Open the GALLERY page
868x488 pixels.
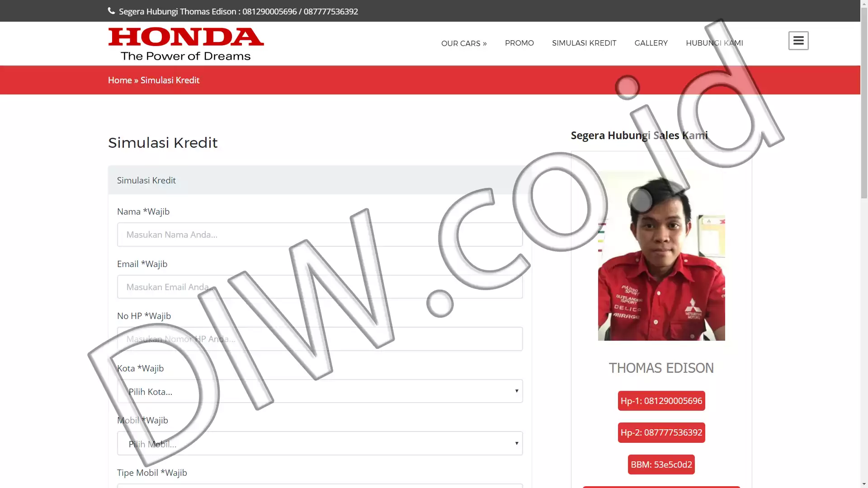click(651, 43)
